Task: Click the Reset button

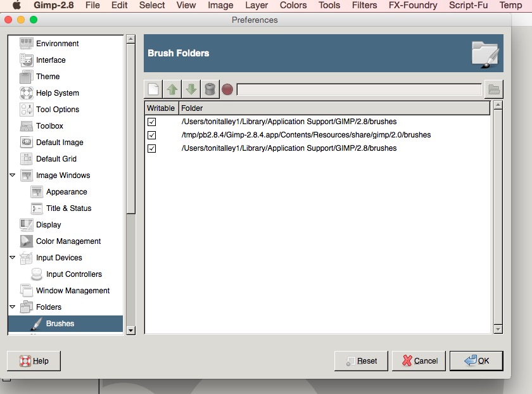Action: click(361, 360)
